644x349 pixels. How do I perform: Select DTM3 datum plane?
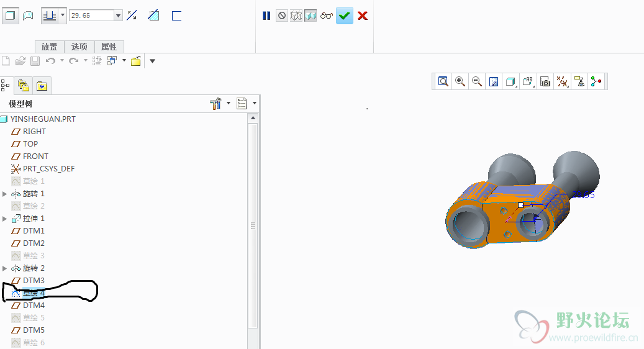click(34, 281)
